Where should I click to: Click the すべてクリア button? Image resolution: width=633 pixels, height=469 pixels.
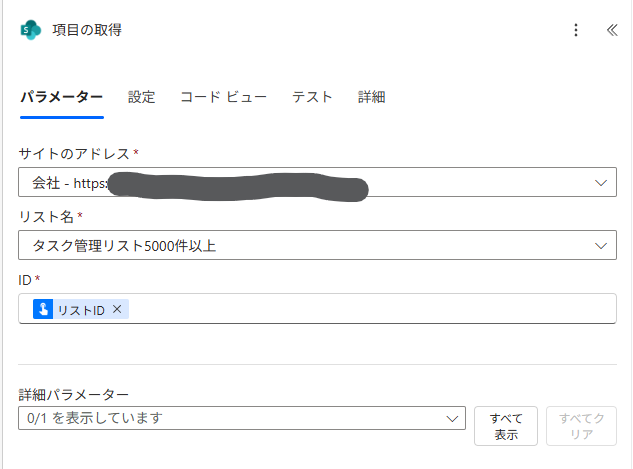tap(581, 426)
